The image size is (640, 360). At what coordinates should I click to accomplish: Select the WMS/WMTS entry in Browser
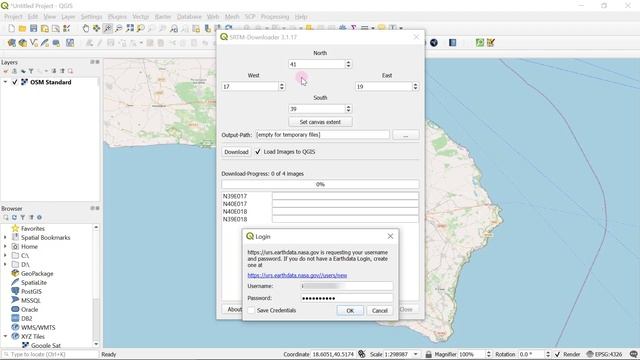click(38, 327)
